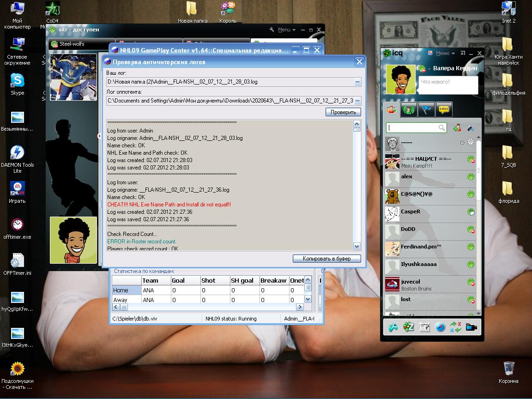Click the Лог оппонента path field
532x399 pixels.
click(230, 101)
